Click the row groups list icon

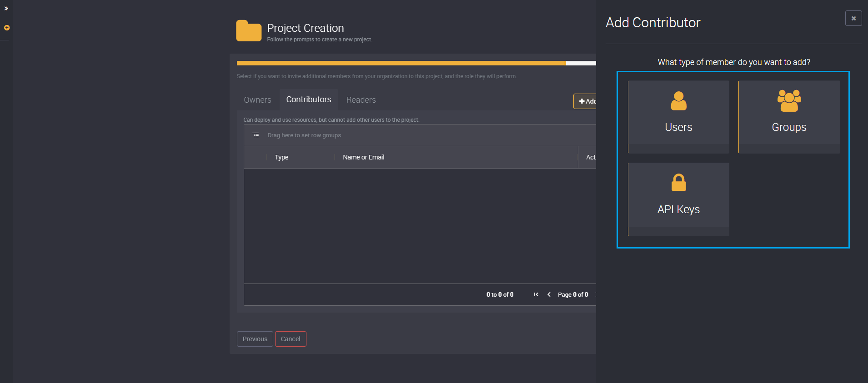256,135
